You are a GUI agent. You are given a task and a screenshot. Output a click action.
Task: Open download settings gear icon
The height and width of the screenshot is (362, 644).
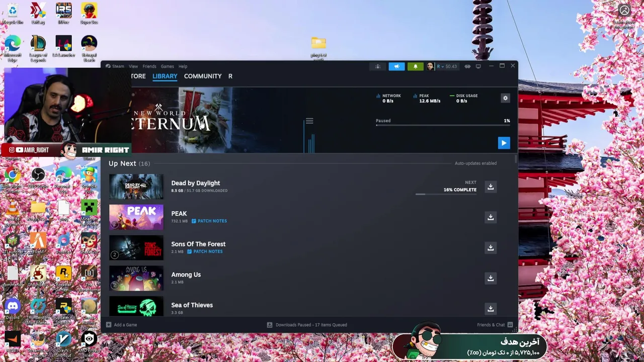pos(506,98)
